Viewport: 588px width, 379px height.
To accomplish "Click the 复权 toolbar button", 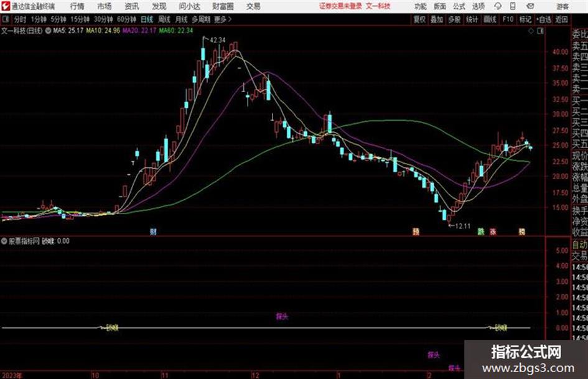I will click(419, 19).
